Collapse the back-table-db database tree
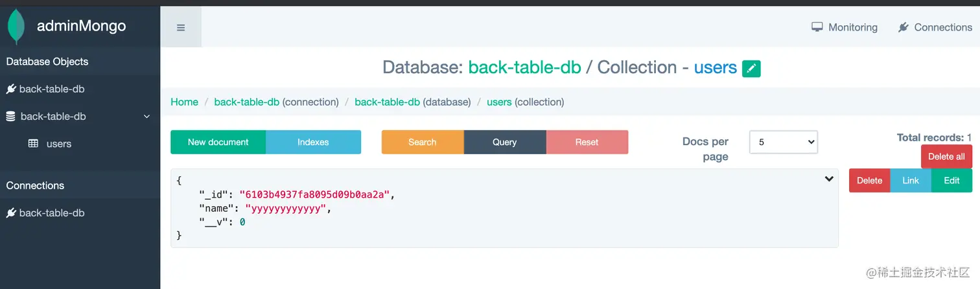 pos(146,117)
